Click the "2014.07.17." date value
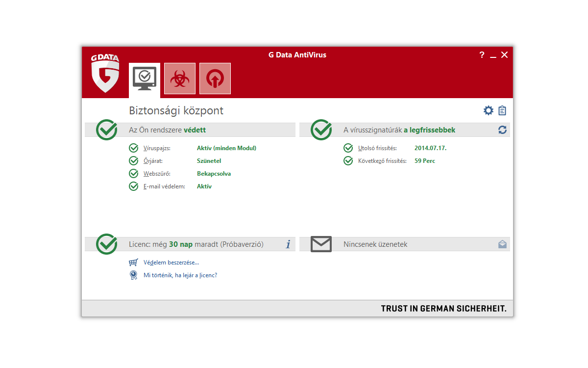This screenshot has height=368, width=588. click(431, 148)
